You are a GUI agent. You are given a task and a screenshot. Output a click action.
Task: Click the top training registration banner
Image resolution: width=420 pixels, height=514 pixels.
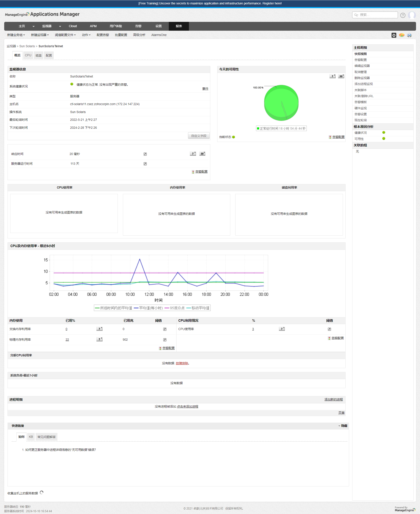210,3
